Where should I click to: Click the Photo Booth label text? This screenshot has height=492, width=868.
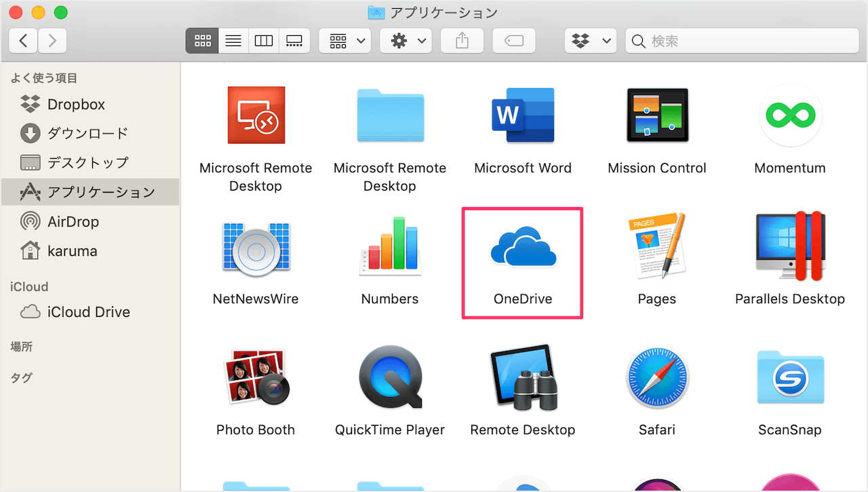(256, 430)
